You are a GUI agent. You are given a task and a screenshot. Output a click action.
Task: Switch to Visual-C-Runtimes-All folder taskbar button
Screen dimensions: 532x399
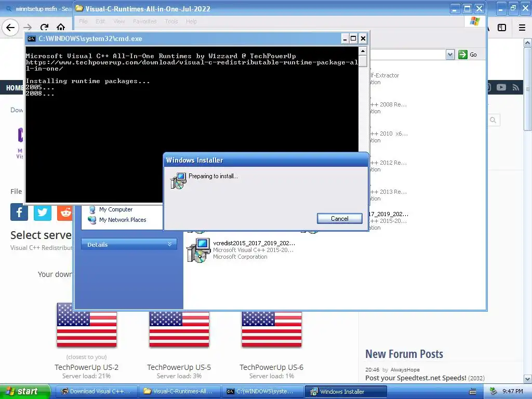(x=179, y=392)
